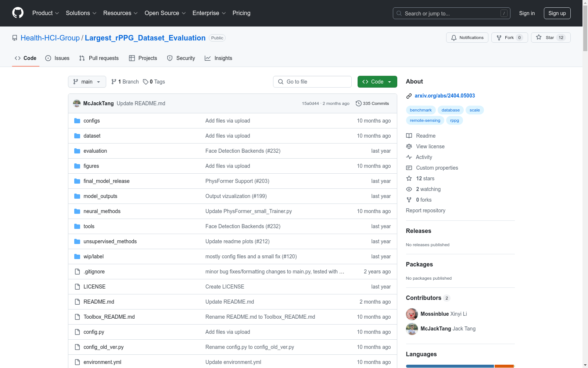Click the fork icon beside 0 forks
This screenshot has height=368, width=588.
pos(409,200)
